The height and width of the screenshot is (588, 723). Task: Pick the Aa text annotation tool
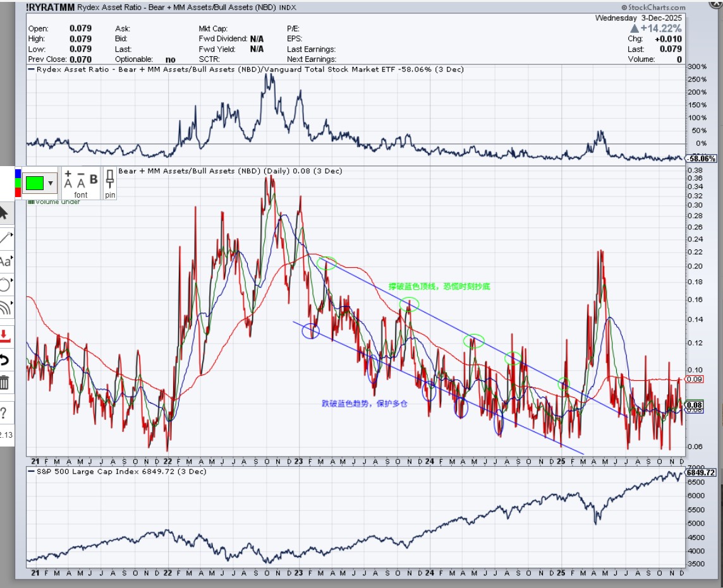pos(5,261)
